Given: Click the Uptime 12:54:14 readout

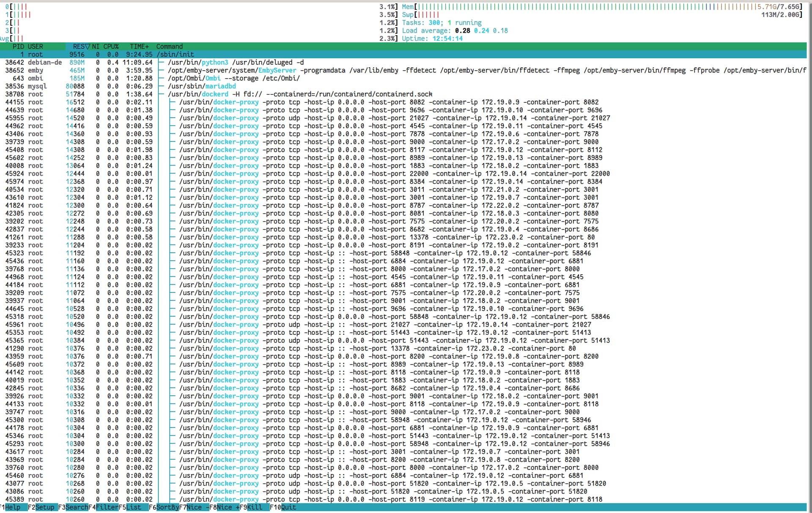Looking at the screenshot, I should (432, 39).
